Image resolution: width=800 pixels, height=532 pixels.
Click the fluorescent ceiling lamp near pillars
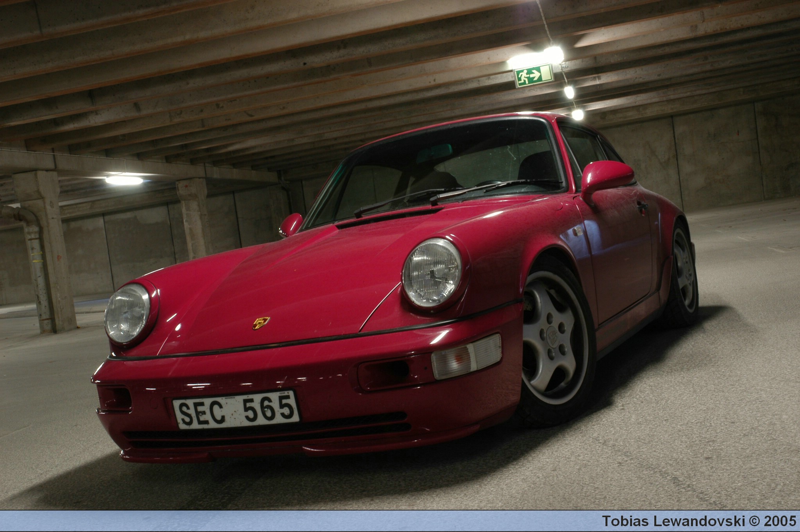[x=124, y=180]
